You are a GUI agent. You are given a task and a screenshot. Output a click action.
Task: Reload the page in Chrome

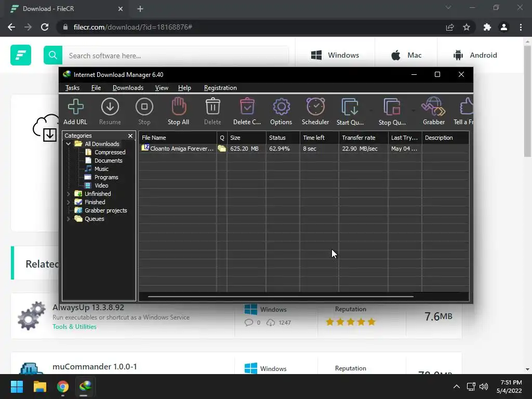(x=45, y=27)
